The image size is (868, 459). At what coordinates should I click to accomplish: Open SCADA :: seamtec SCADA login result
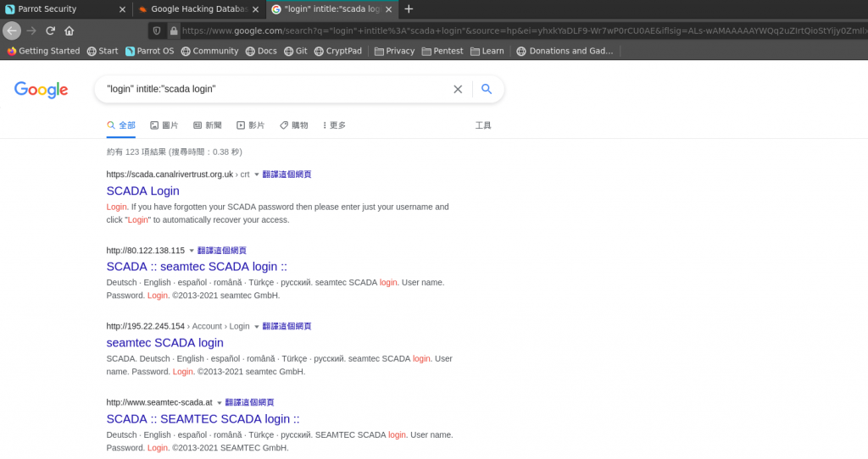point(197,267)
